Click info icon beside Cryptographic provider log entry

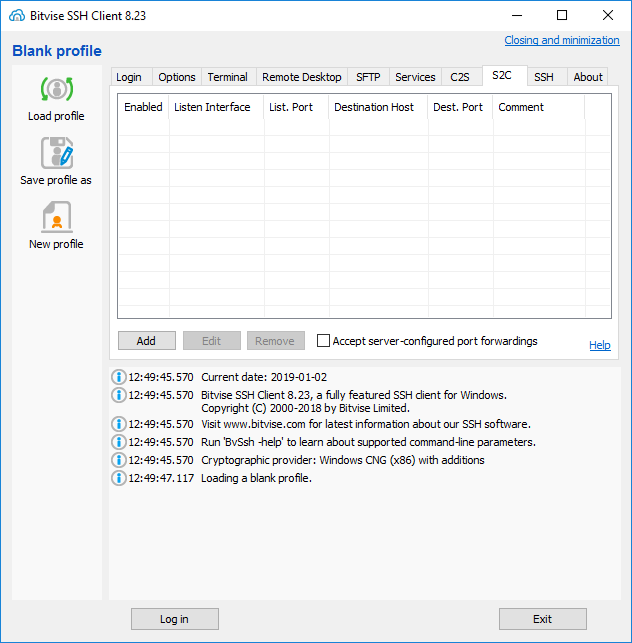(x=119, y=460)
